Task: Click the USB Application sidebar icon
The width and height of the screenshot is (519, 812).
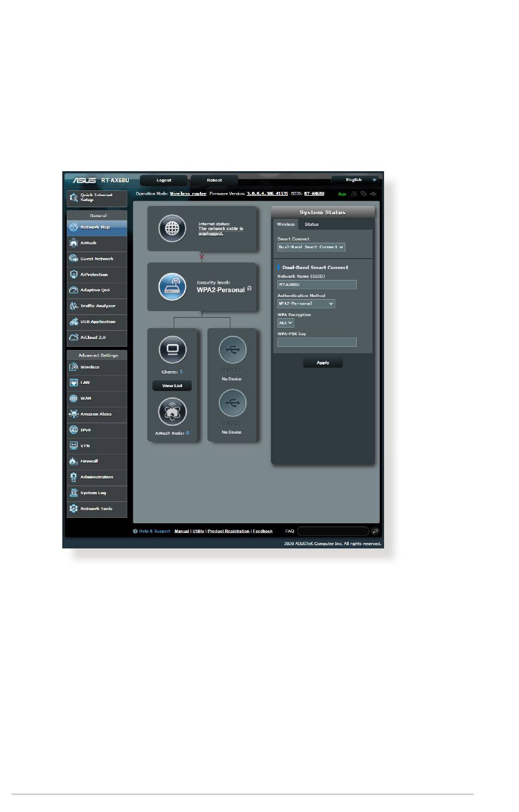Action: (x=74, y=322)
